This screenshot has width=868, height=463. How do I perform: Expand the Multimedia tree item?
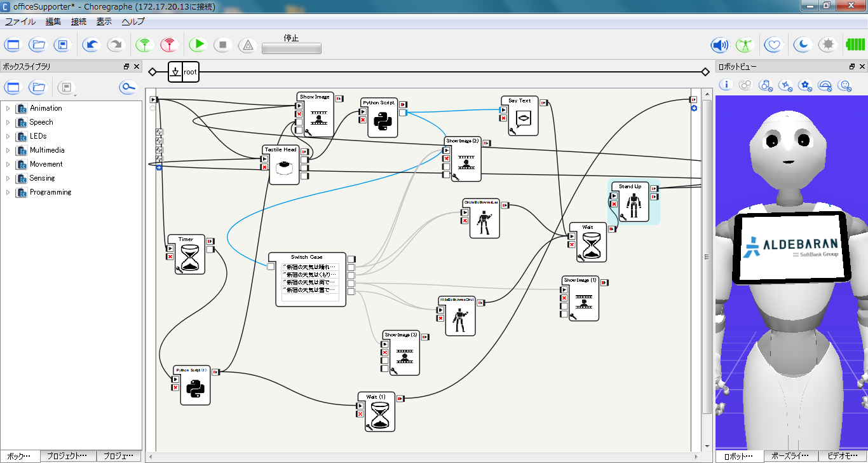8,150
